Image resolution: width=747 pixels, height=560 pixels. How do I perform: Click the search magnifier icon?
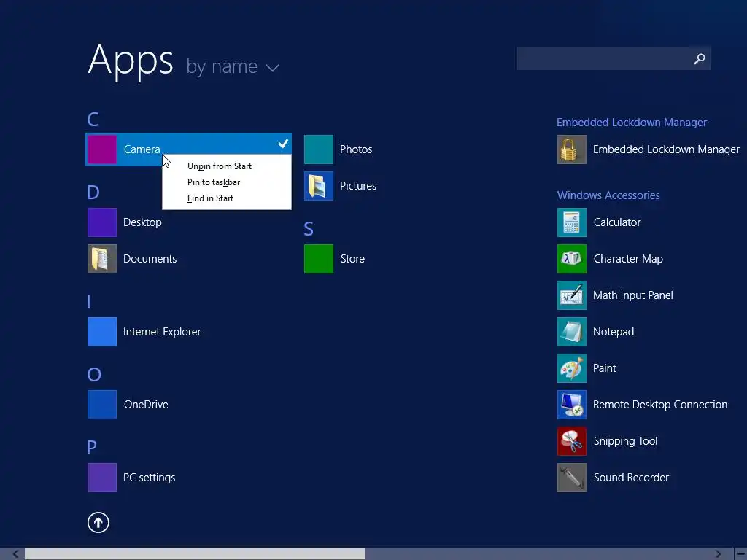[x=700, y=58]
